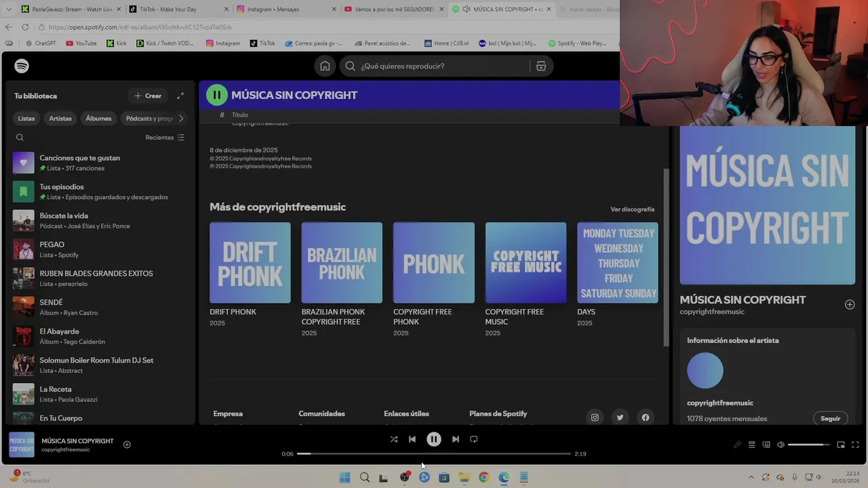Toggle repeat mode
Screen dimensions: 868x488
pyautogui.click(x=474, y=439)
